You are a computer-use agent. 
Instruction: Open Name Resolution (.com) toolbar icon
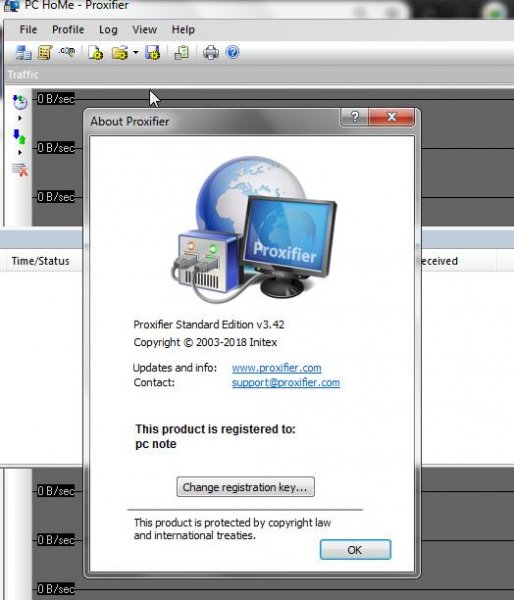(x=67, y=52)
